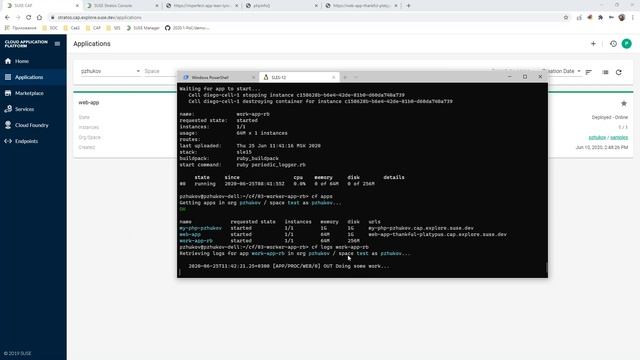Go to Services in sidebar
The width and height of the screenshot is (640, 360).
click(33, 109)
